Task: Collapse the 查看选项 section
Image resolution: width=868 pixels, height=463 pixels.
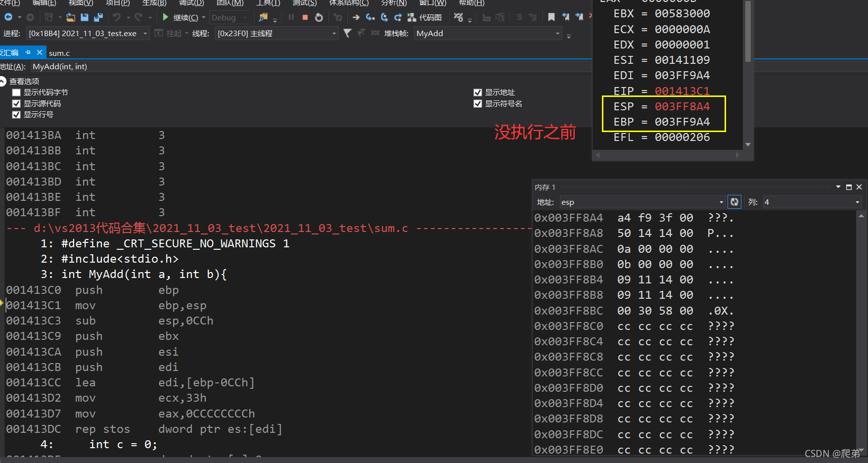Action: 3,81
